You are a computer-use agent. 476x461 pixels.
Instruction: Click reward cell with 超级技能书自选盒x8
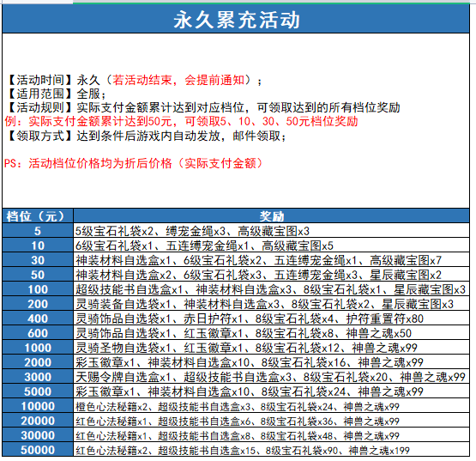point(271,435)
